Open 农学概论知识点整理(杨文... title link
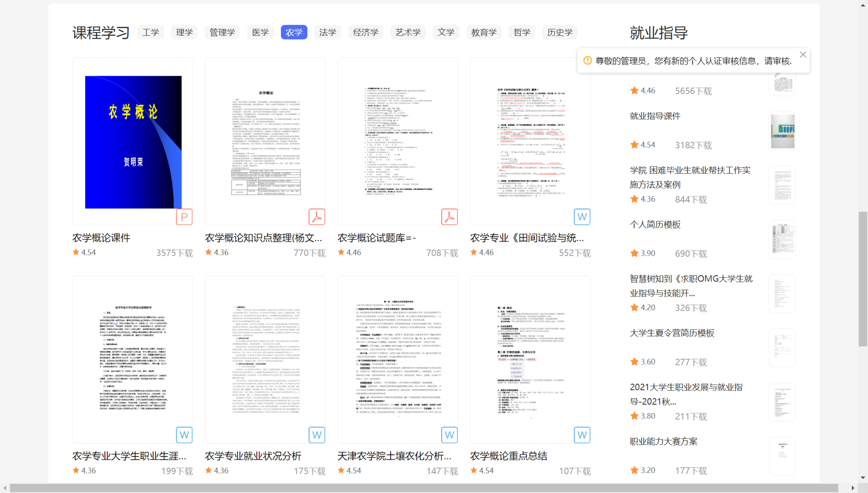 [x=264, y=238]
